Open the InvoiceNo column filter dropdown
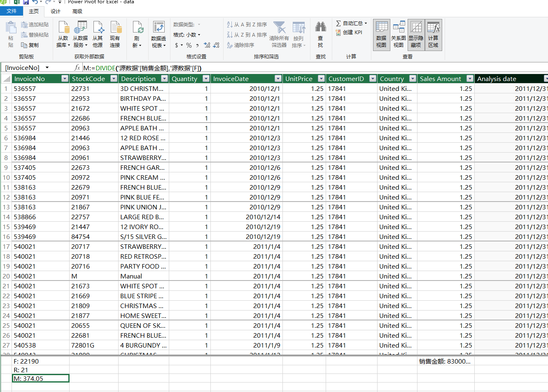The height and width of the screenshot is (392, 548). 65,79
